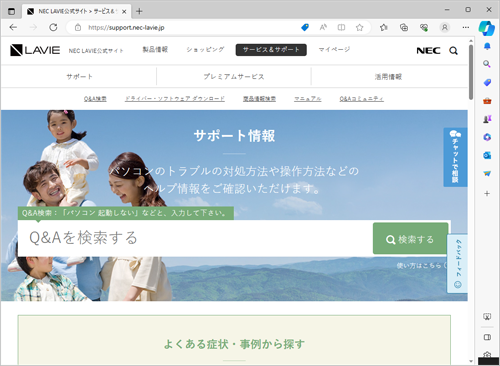Select the サポート tab
This screenshot has width=500, height=366.
pyautogui.click(x=79, y=77)
